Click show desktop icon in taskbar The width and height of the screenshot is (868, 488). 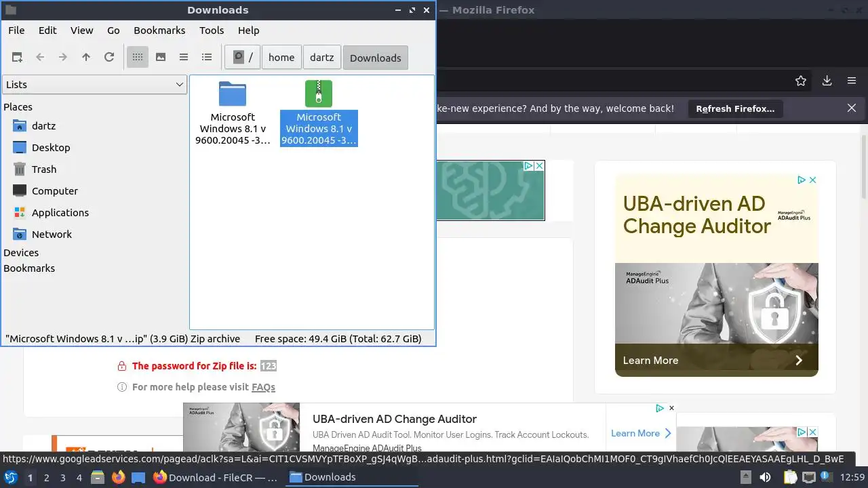pos(138,478)
